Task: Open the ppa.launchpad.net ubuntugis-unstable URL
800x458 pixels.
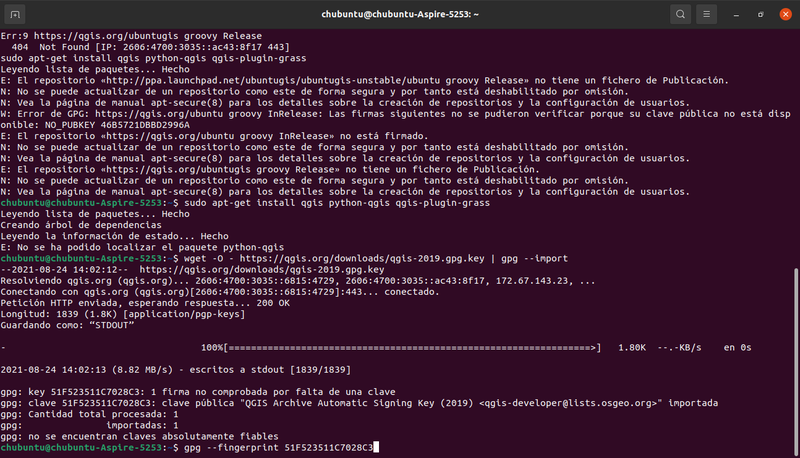Action: 315,81
